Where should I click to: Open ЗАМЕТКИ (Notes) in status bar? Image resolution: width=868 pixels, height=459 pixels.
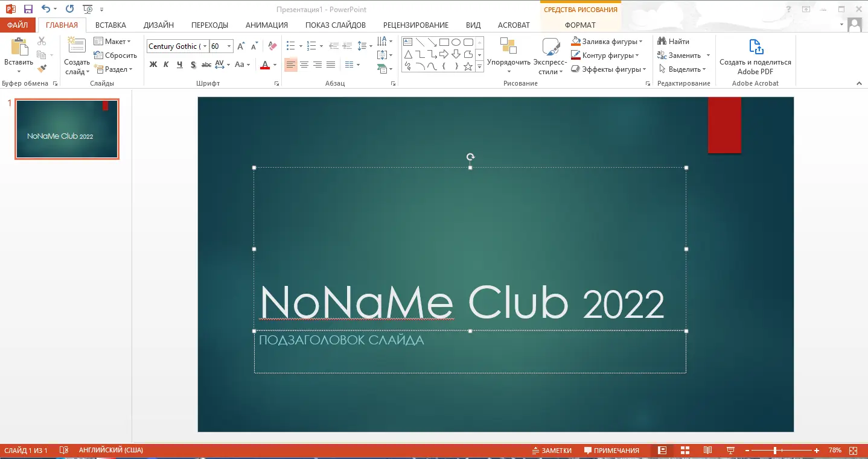click(552, 450)
